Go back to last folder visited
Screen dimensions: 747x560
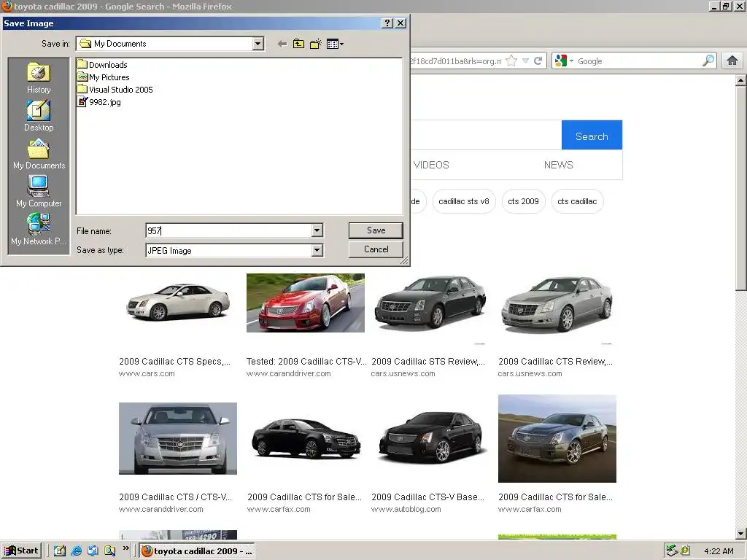click(282, 44)
